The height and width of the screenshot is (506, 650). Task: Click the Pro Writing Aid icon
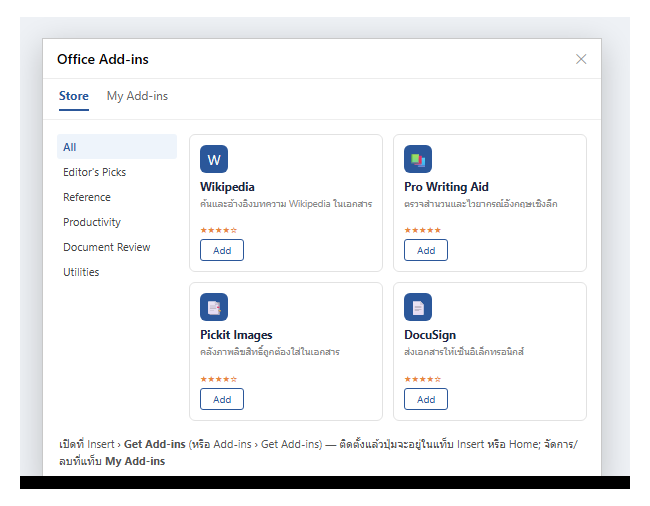coord(418,159)
